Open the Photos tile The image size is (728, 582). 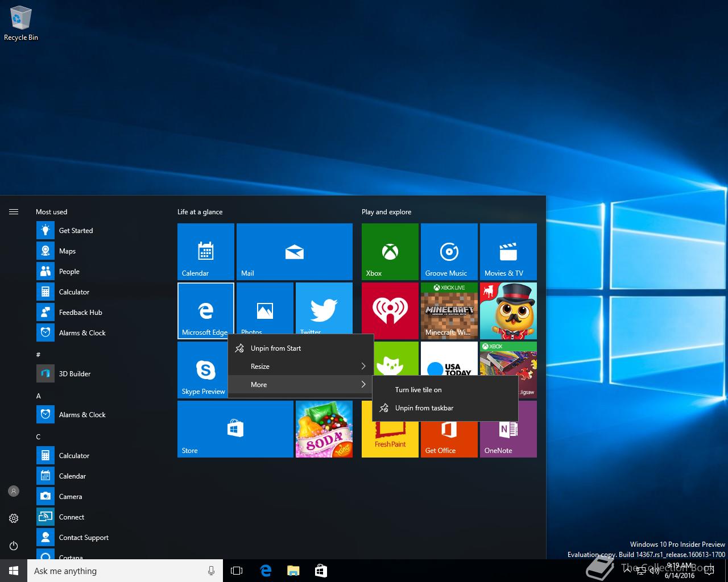[x=265, y=308]
